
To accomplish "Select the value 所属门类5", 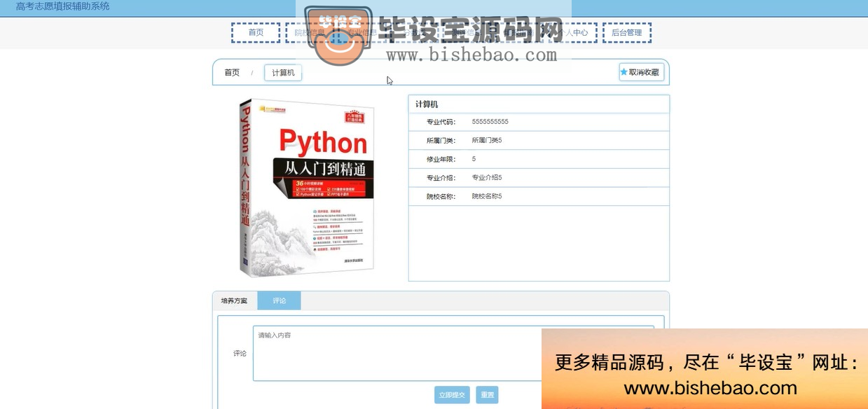I will [x=487, y=141].
